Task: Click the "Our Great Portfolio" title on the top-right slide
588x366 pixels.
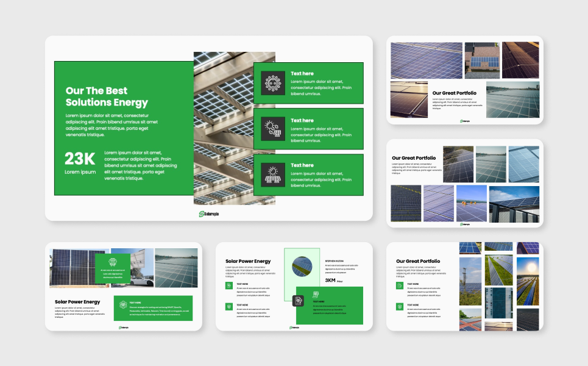Action: 454,93
